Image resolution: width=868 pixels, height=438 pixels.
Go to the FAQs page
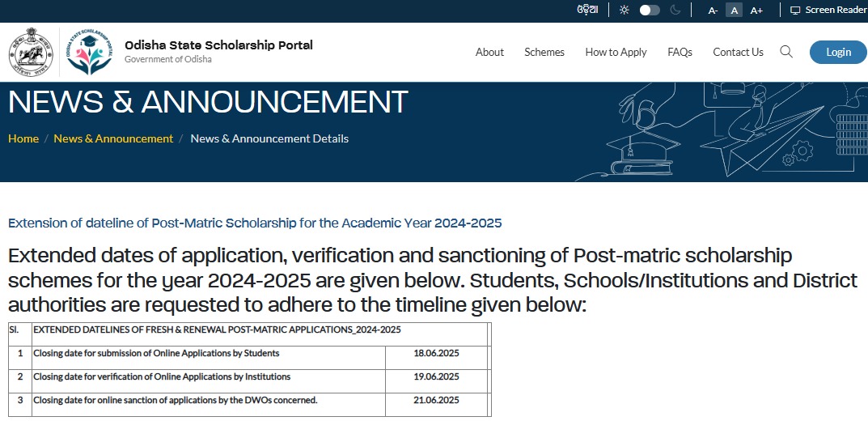tap(680, 52)
